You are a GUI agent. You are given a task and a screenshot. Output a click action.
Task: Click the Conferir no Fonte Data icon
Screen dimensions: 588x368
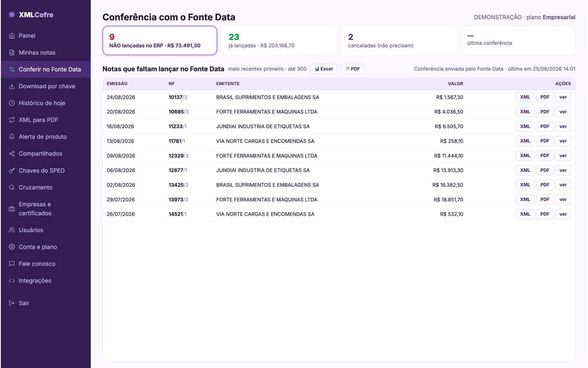(x=12, y=69)
